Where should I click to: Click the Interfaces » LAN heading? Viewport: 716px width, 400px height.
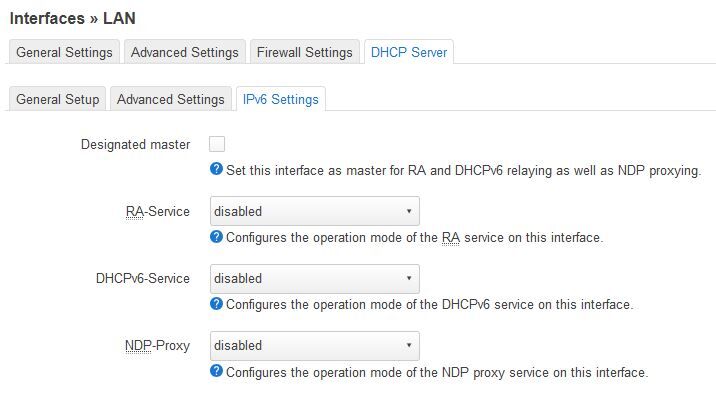pos(73,18)
